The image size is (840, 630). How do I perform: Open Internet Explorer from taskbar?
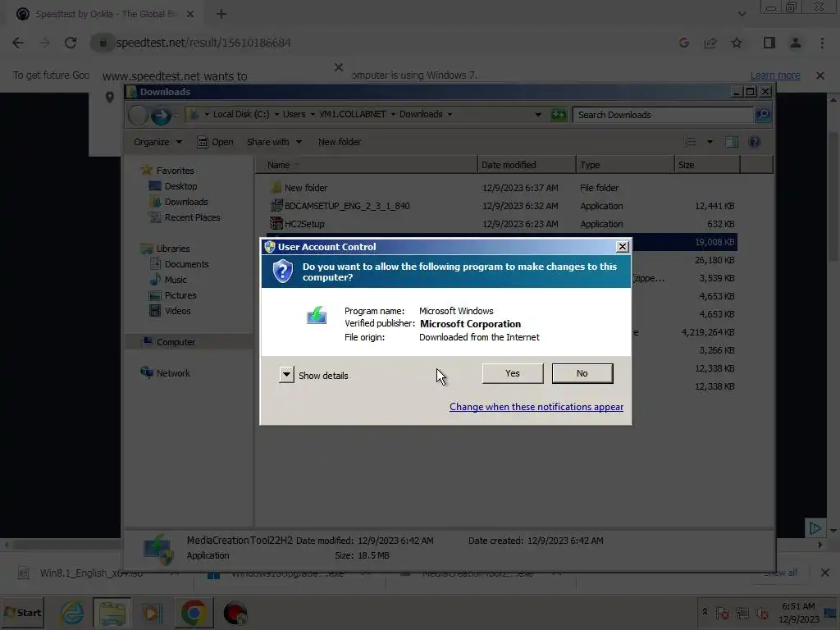tap(72, 613)
